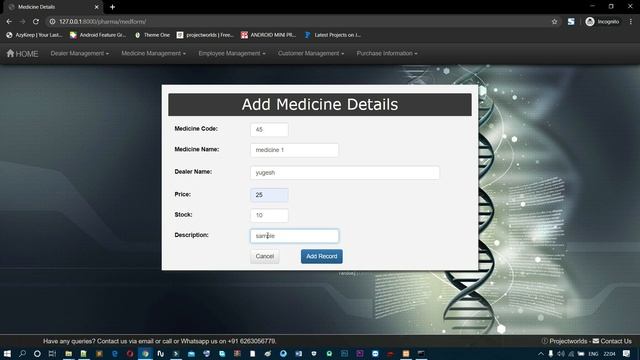
Task: Click the Cancel button
Action: 264,256
